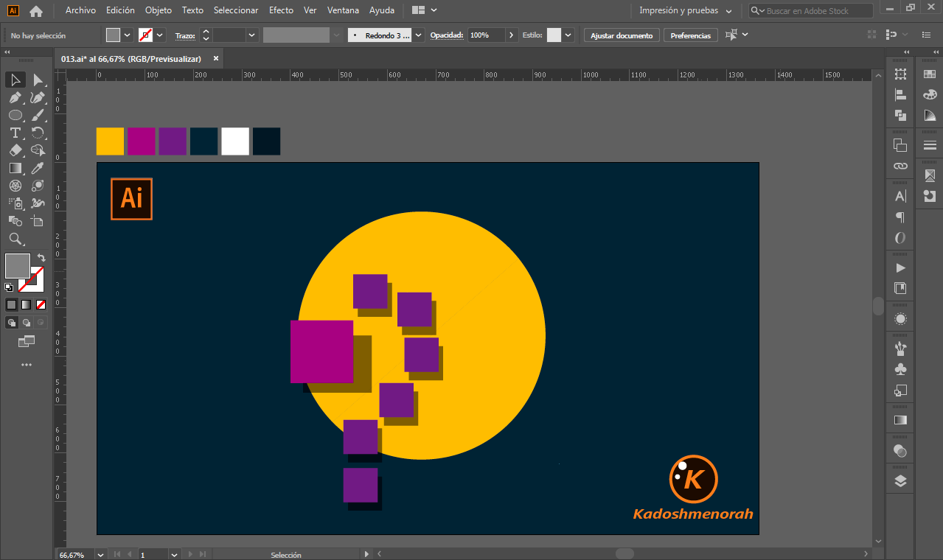Select the Artboard tool
943x560 pixels.
click(38, 221)
